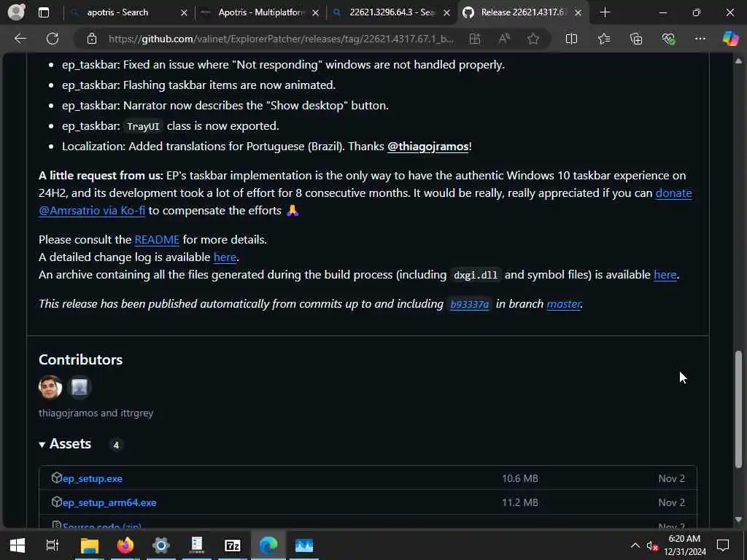Open the notepad document app in taskbar
Image resolution: width=747 pixels, height=560 pixels.
point(197,545)
